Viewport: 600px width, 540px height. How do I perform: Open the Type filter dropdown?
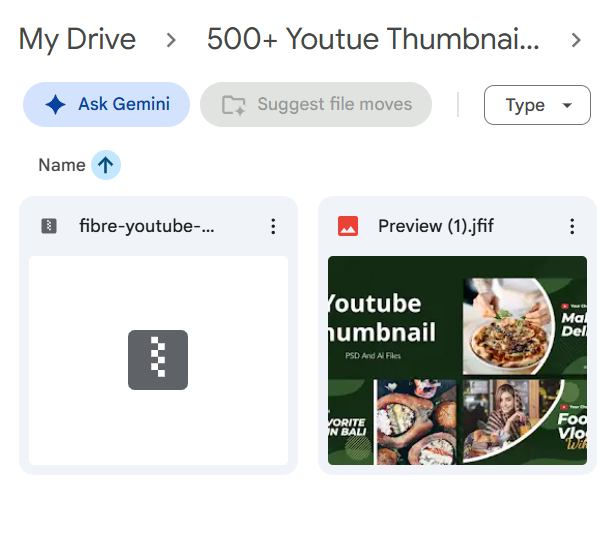click(537, 105)
